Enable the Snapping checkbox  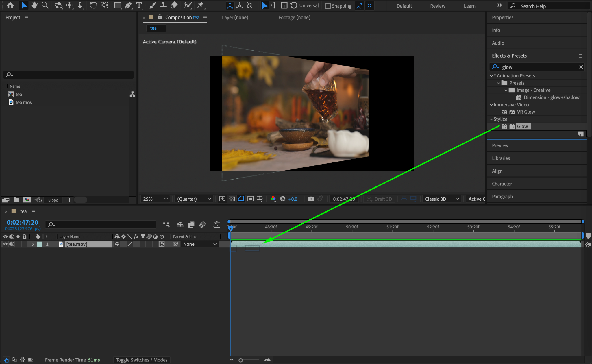[x=328, y=6]
